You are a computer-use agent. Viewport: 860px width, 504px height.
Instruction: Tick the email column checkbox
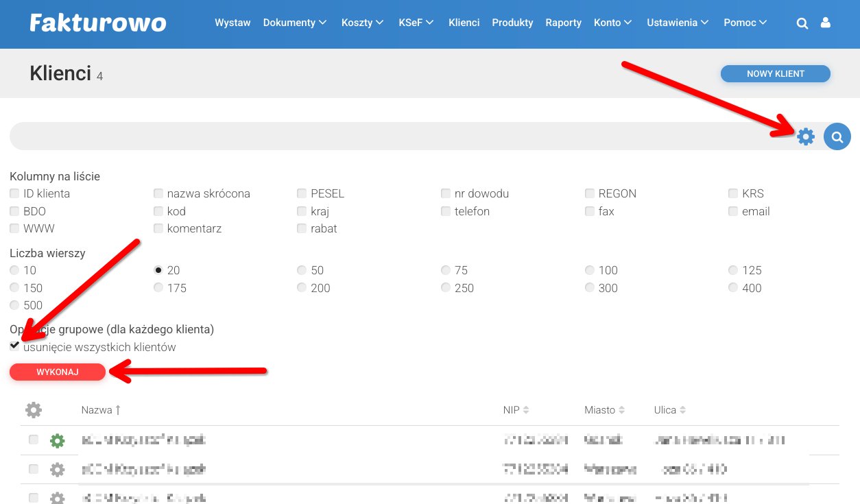tap(733, 211)
